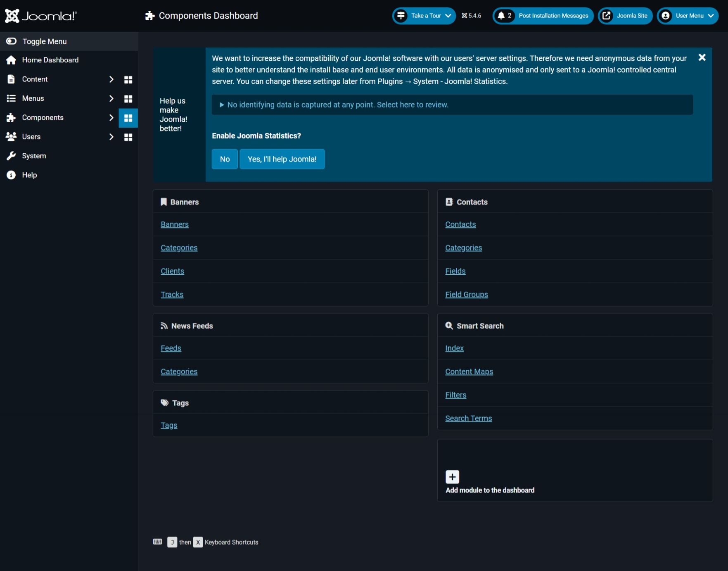Open Home Dashboard from sidebar
This screenshot has width=728, height=571.
tap(69, 60)
